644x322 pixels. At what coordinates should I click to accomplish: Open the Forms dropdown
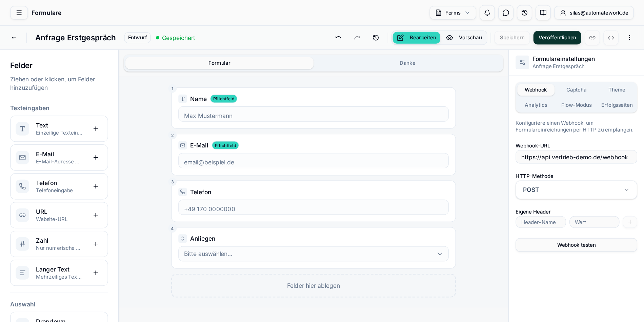pos(453,13)
